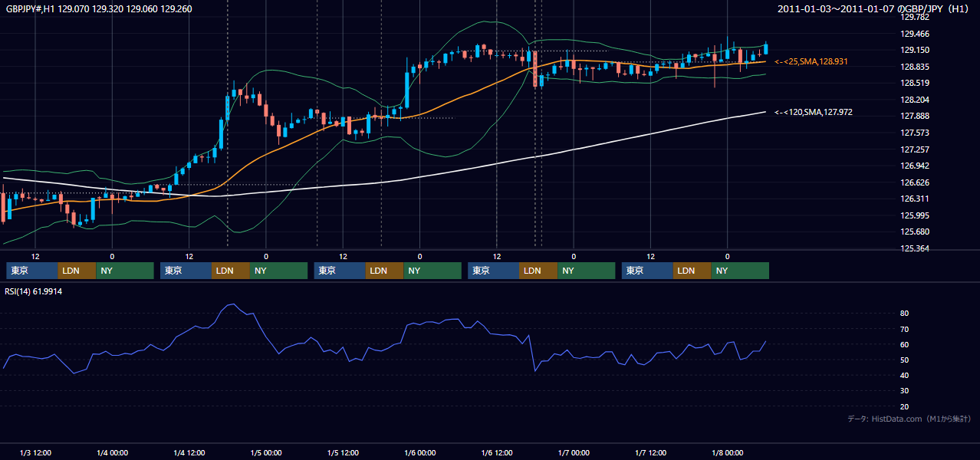Viewport: 980px width, 460px height.
Task: Click the GBPJPY#,H1 OHLC header text
Action: (99, 9)
